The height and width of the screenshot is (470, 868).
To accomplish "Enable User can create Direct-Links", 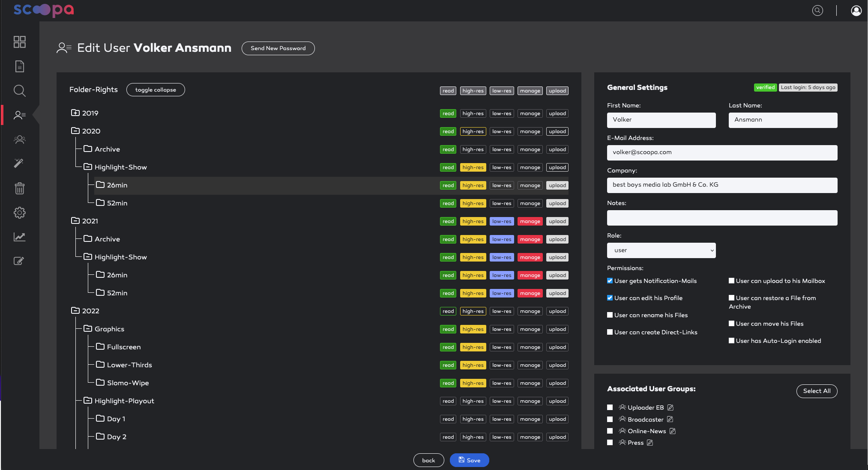I will pos(610,332).
